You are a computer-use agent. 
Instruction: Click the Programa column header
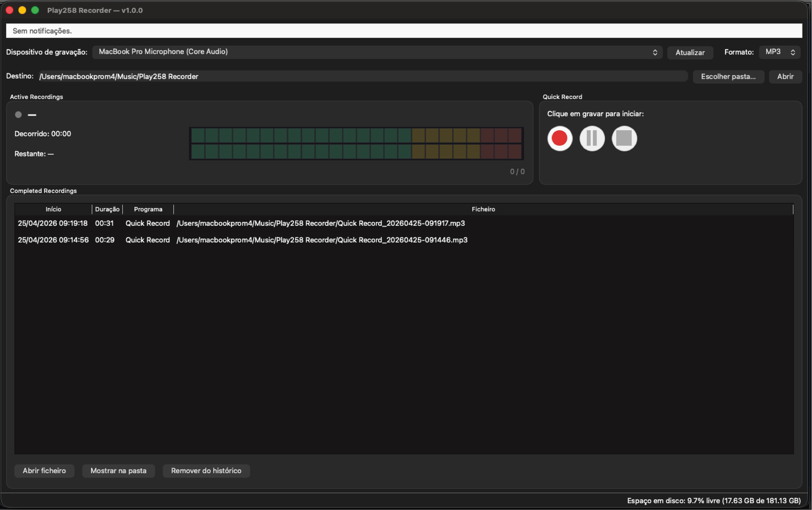148,209
